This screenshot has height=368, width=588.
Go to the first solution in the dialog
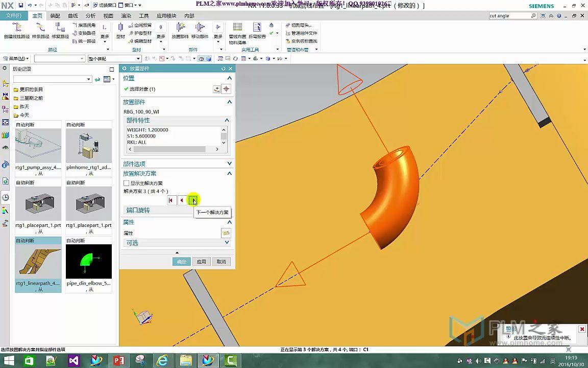click(171, 200)
